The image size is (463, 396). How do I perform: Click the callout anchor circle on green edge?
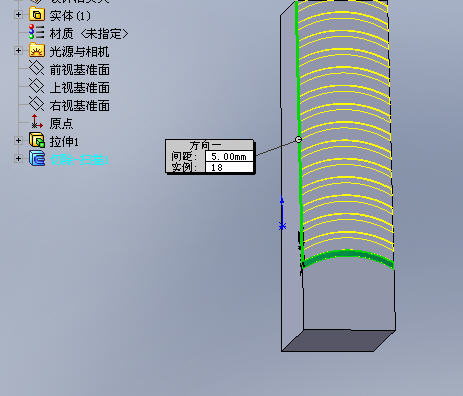(298, 140)
